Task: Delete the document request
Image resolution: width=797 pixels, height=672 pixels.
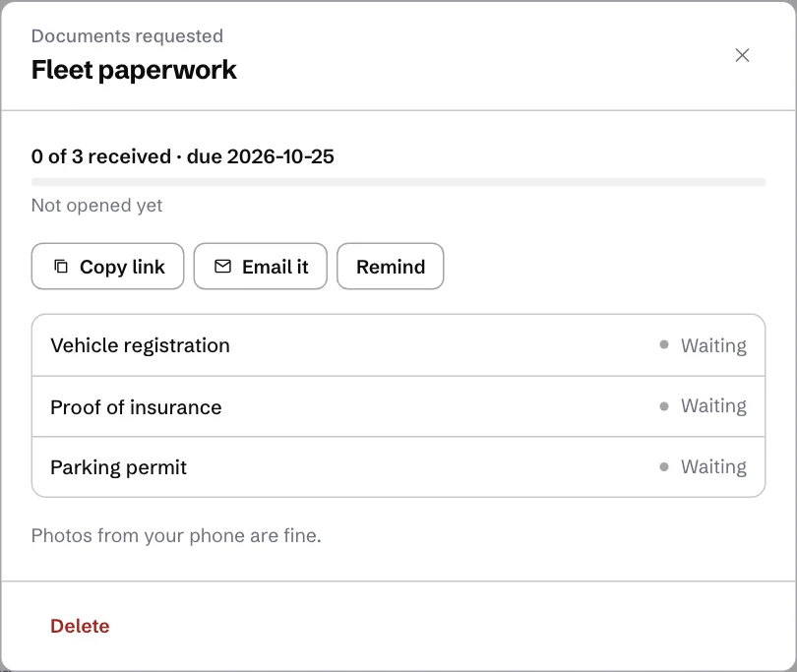Action: pos(80,626)
